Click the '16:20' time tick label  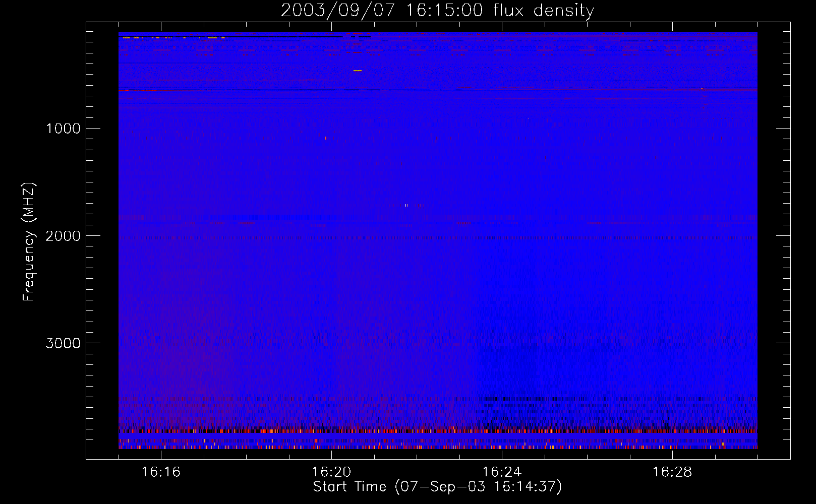click(331, 472)
